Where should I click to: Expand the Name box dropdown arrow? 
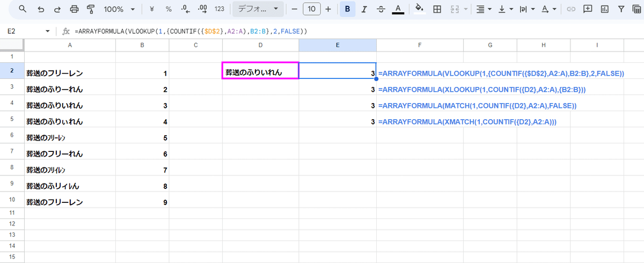coord(48,32)
